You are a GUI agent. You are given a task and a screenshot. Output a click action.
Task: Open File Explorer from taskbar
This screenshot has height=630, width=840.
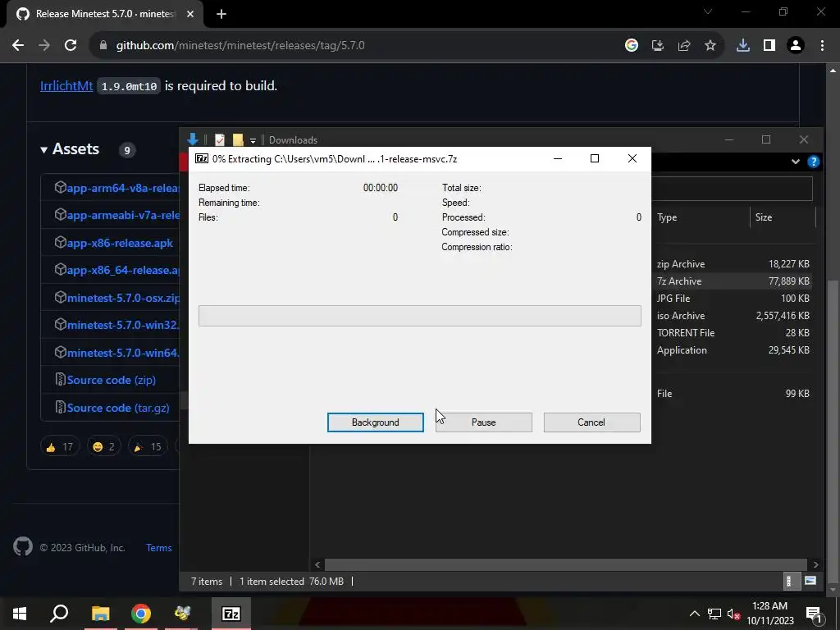pyautogui.click(x=100, y=614)
